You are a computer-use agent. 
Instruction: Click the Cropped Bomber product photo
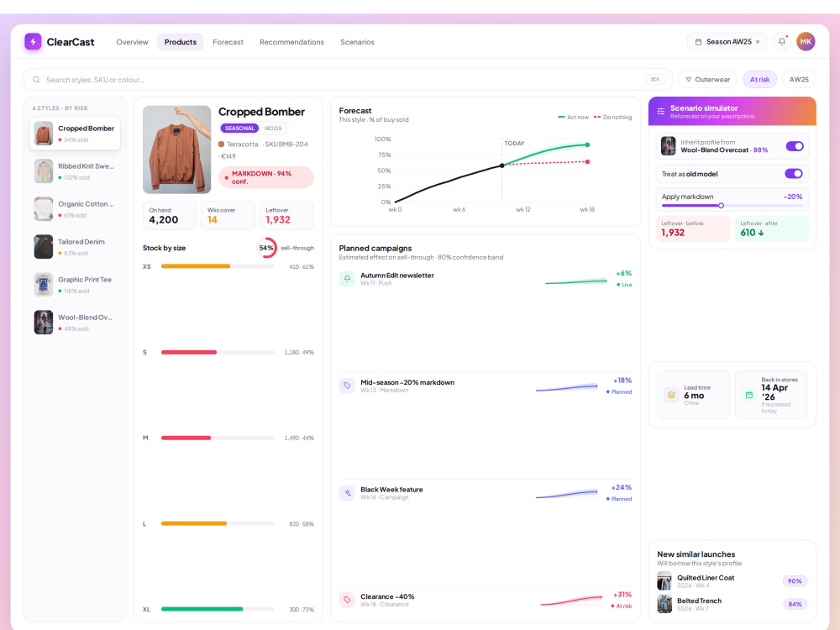[x=176, y=150]
